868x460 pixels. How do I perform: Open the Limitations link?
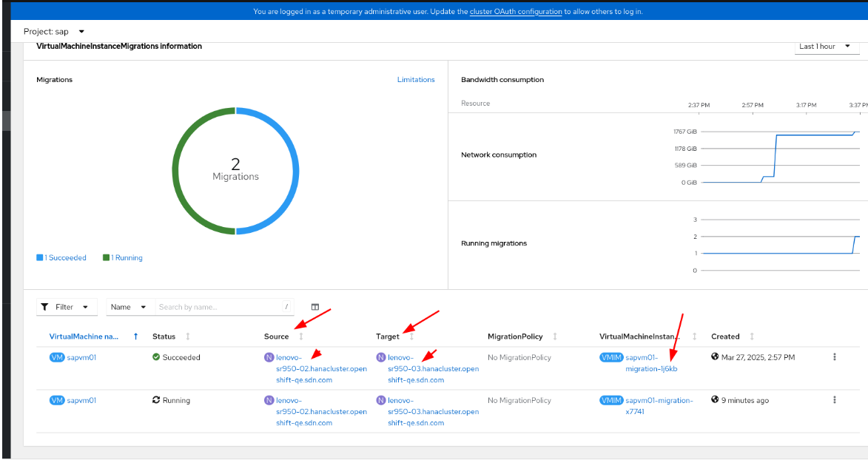[x=416, y=80]
